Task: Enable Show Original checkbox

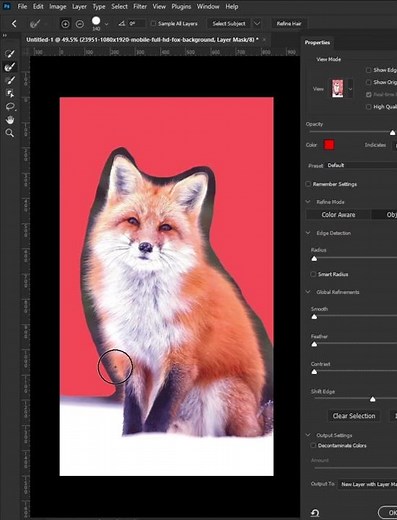Action: coord(368,82)
